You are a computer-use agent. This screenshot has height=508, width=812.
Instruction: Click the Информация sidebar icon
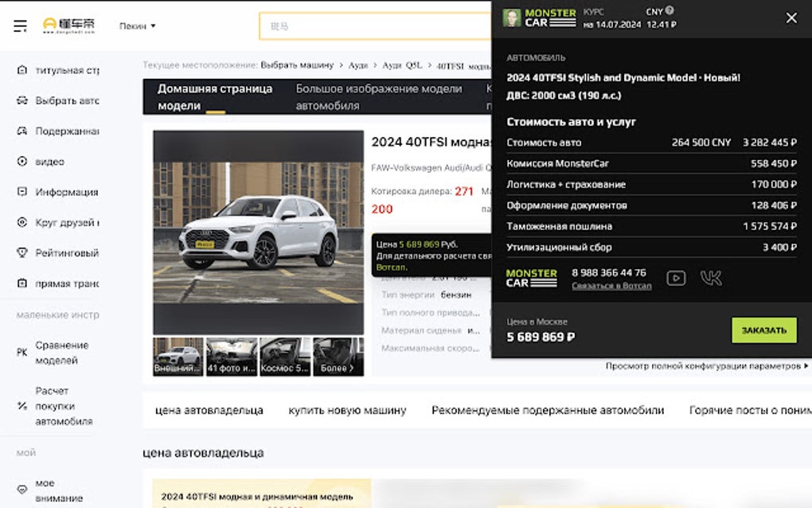(21, 192)
